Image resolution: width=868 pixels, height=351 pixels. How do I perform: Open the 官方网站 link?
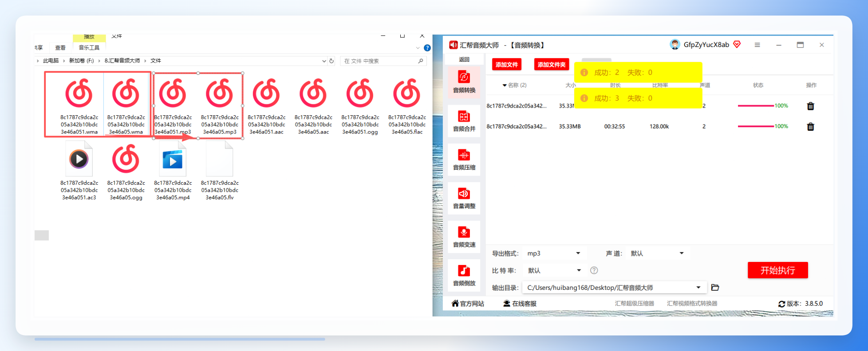[468, 304]
